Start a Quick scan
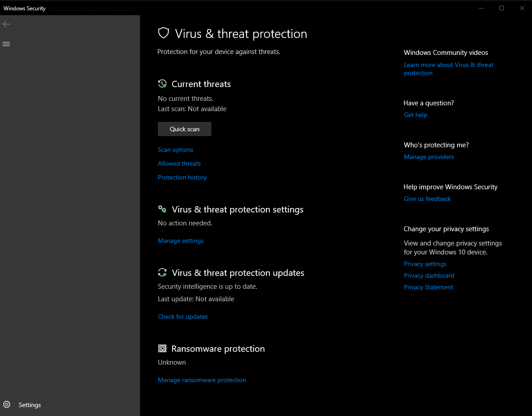Viewport: 532px width, 416px height. pos(185,129)
